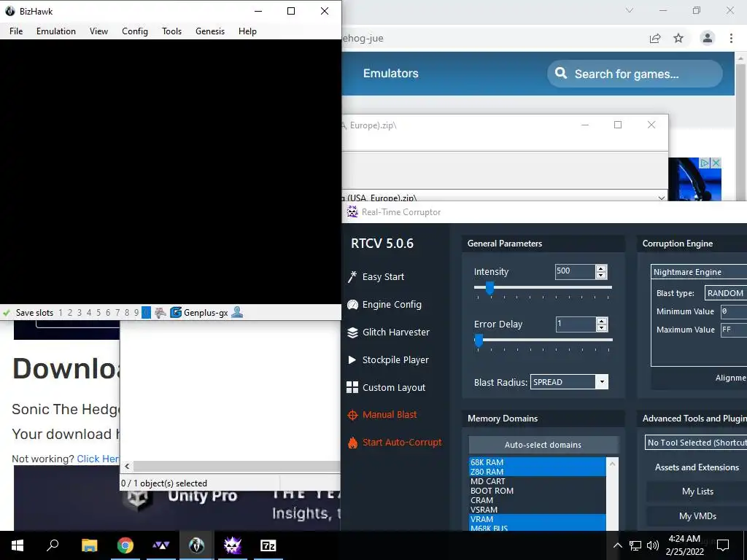The width and height of the screenshot is (747, 560).
Task: Decrease Intensity with the down stepper arrow
Action: tap(601, 275)
